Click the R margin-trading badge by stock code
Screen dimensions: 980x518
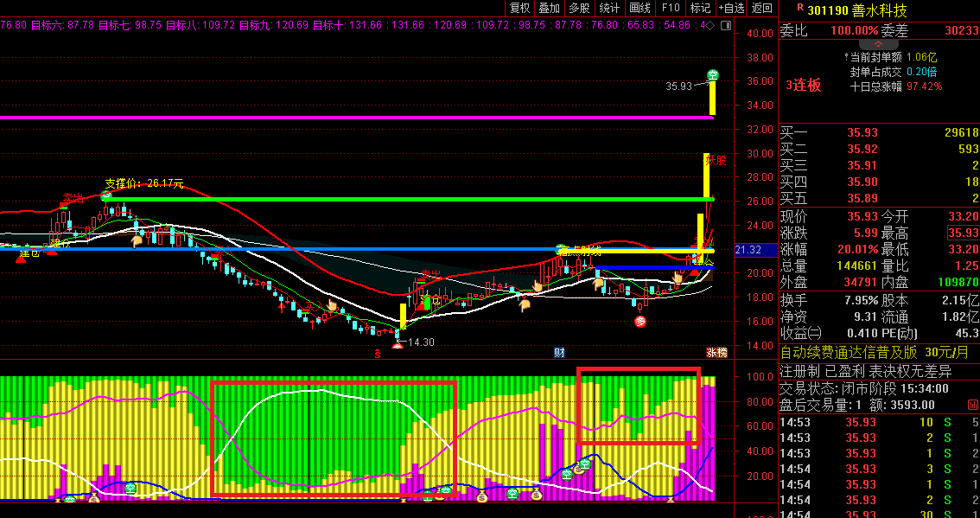tap(799, 8)
